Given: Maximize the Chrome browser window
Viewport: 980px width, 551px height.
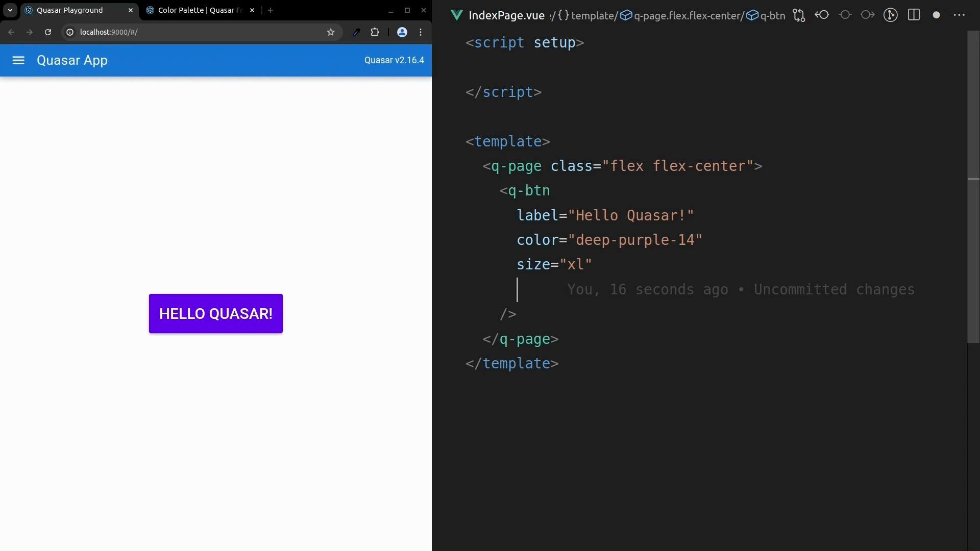Looking at the screenshot, I should [407, 10].
